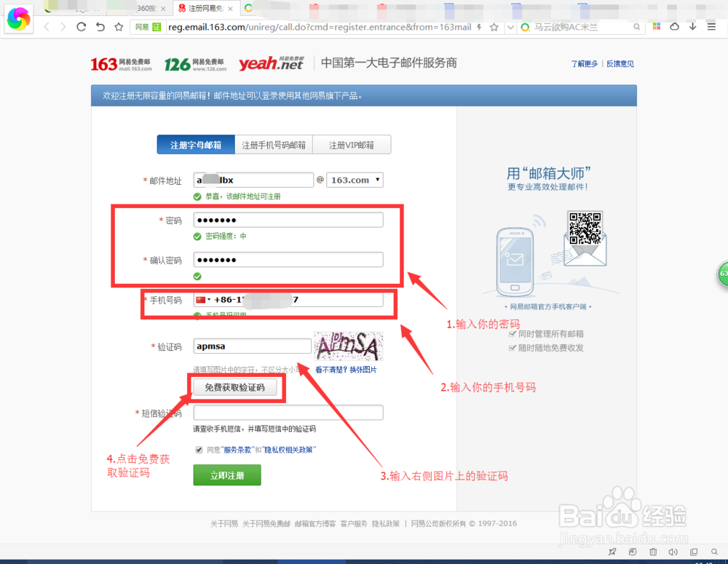Open the colorful apps grid icon
Screen dimensions: 728x564
(657, 26)
